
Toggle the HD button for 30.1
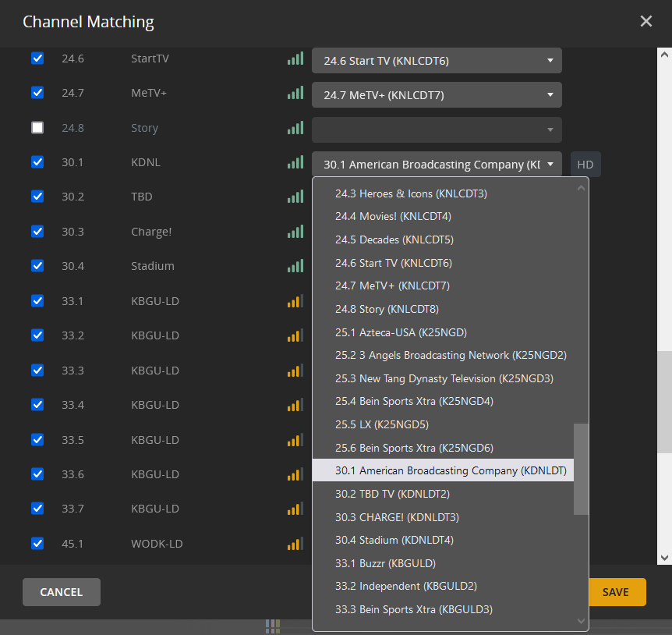coord(585,165)
